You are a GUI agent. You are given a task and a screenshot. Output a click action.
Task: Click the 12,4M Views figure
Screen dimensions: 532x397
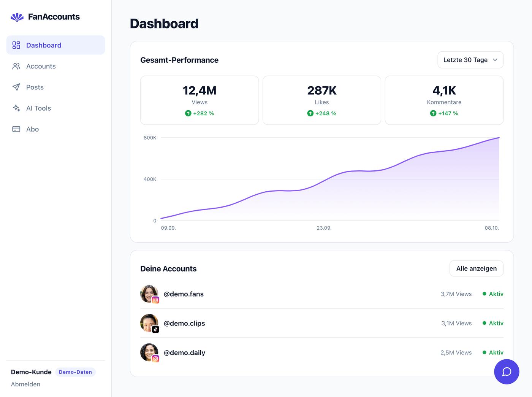(x=199, y=91)
